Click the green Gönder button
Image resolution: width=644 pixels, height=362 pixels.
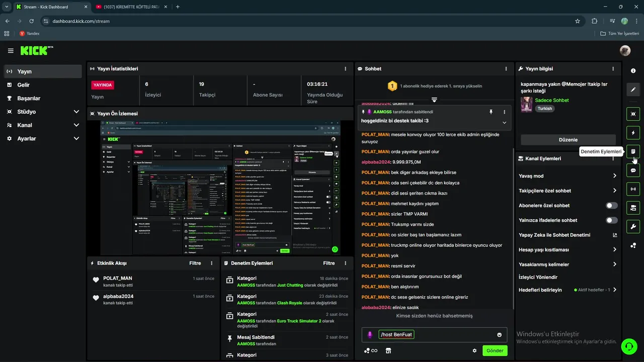click(495, 350)
